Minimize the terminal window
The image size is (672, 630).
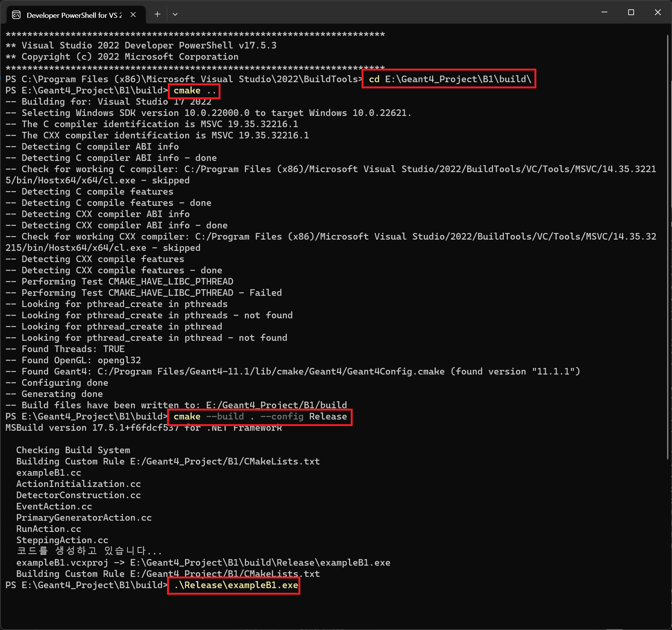pos(604,12)
